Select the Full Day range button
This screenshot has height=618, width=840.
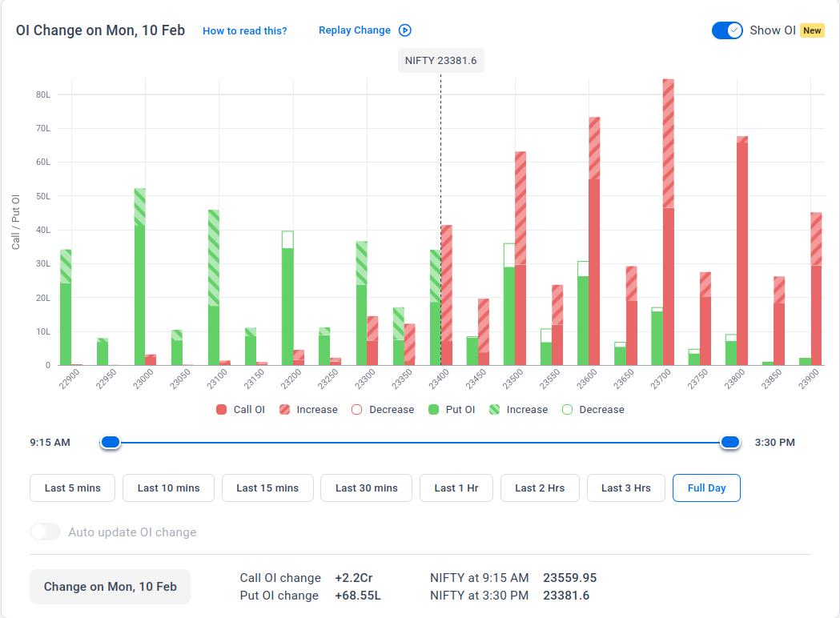click(706, 488)
